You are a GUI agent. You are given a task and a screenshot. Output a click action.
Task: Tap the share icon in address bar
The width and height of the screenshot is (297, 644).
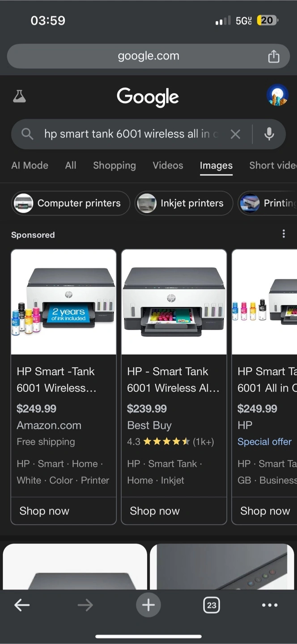click(x=273, y=56)
